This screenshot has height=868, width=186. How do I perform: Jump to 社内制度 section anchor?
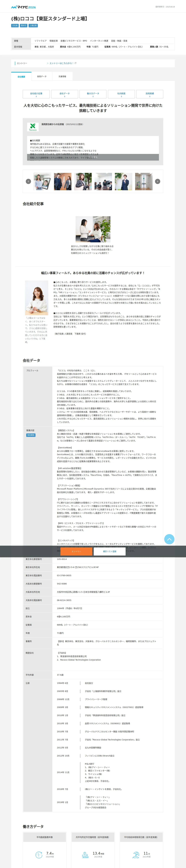121,94
